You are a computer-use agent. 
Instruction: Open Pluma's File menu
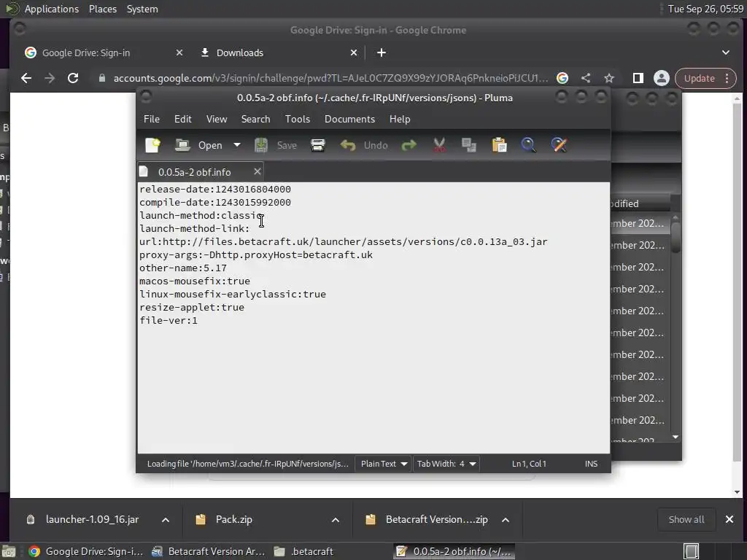pos(152,119)
